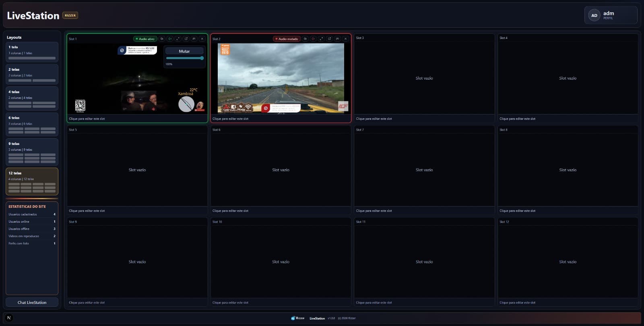This screenshot has width=644, height=326.
Task: Click 'Videos em reproducao' statistics row
Action: (32, 236)
